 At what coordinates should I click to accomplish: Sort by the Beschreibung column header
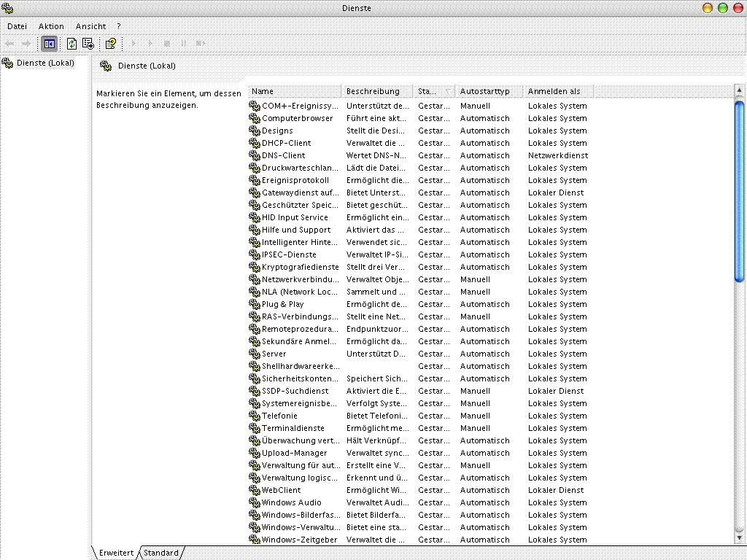tap(377, 91)
